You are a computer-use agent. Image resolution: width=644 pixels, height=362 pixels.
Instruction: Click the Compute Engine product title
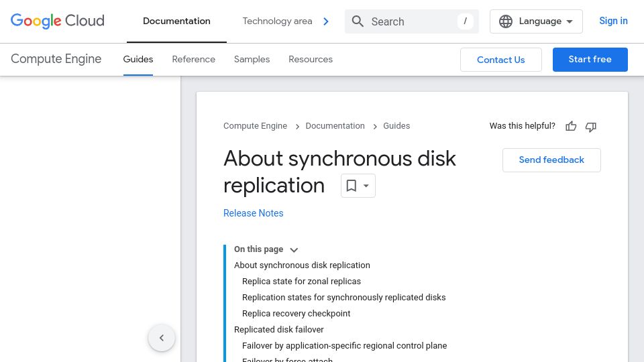56,59
